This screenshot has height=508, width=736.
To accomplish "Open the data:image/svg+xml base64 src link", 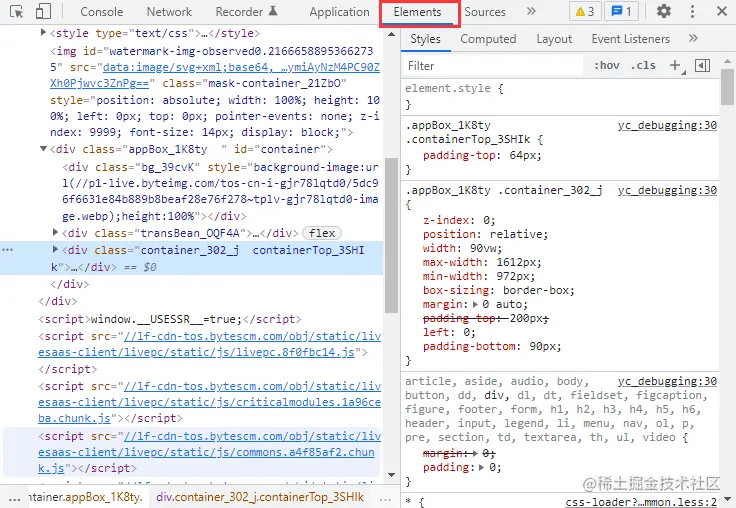I will click(x=216, y=76).
